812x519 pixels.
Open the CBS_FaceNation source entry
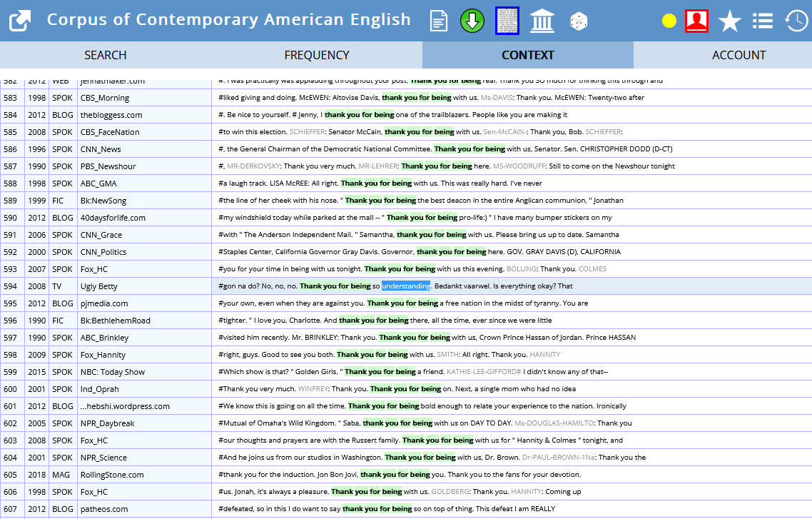(110, 132)
